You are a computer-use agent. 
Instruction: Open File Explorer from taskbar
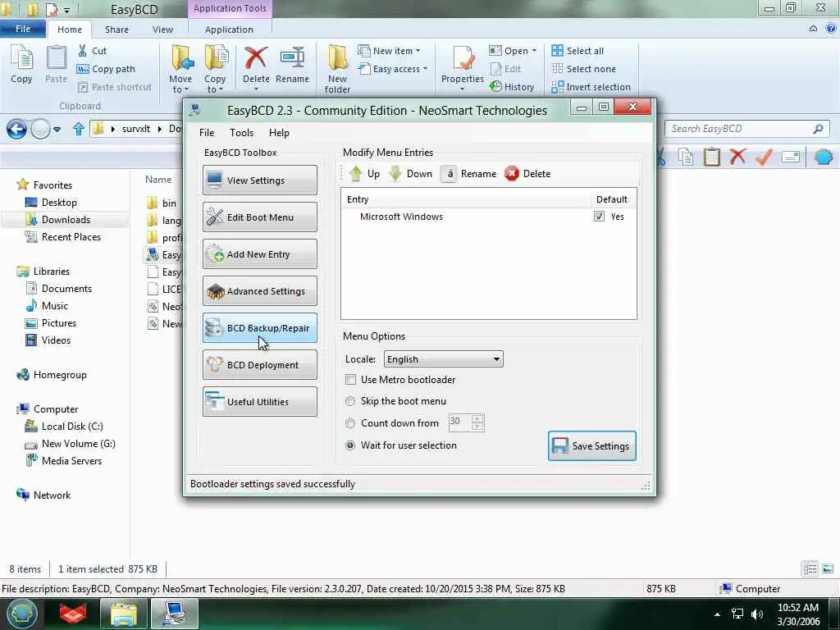(124, 614)
